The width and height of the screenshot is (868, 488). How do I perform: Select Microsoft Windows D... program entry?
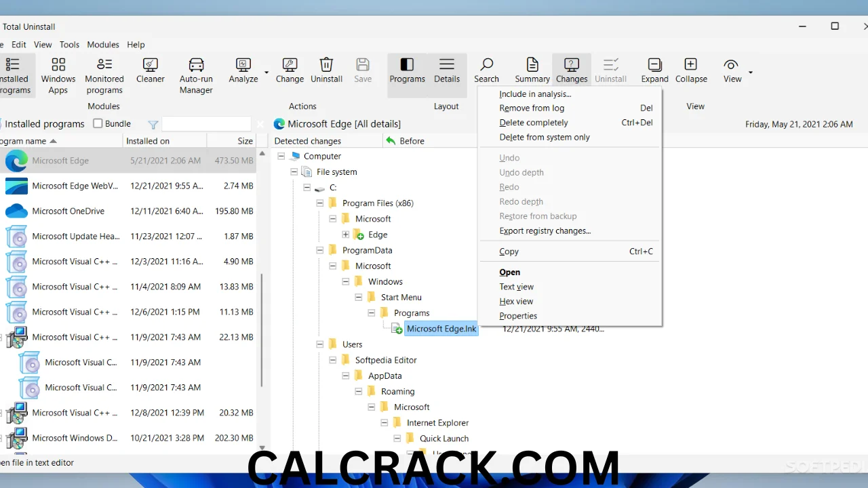click(128, 438)
